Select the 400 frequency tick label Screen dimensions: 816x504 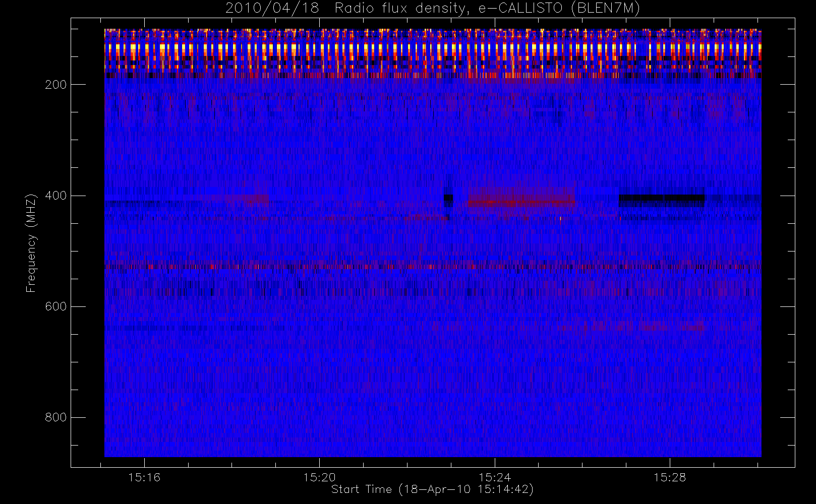[55, 196]
